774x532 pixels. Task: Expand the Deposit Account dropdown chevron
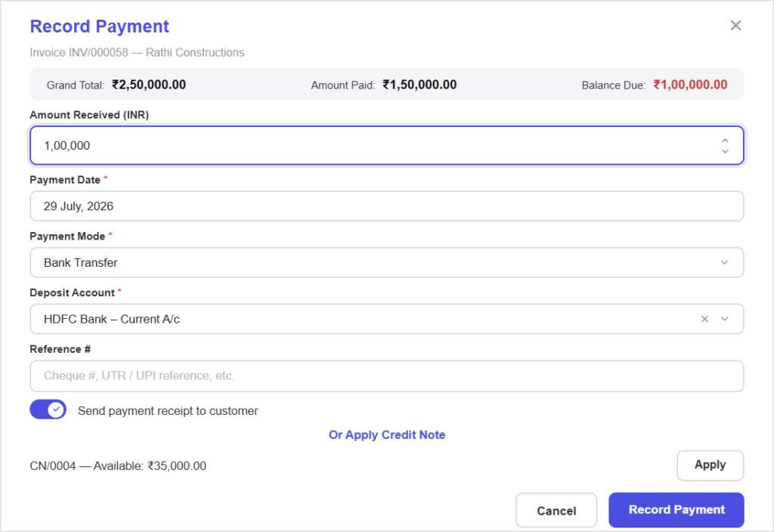click(724, 320)
